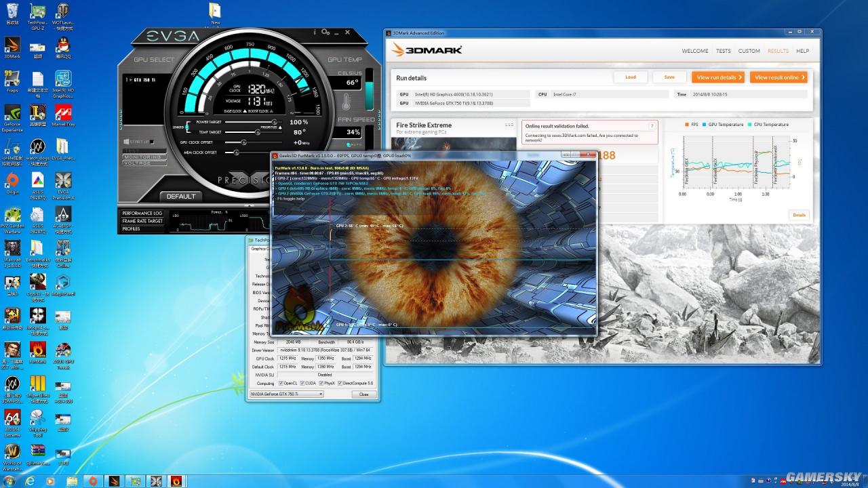Open EVGA Precision X desktop shortcut
This screenshot has width=868, height=488.
pyautogui.click(x=63, y=184)
